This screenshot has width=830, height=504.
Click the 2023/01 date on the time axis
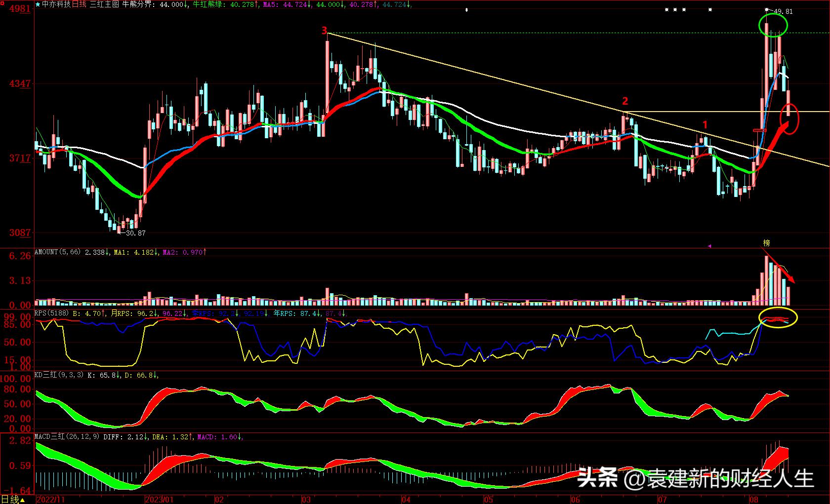[160, 500]
